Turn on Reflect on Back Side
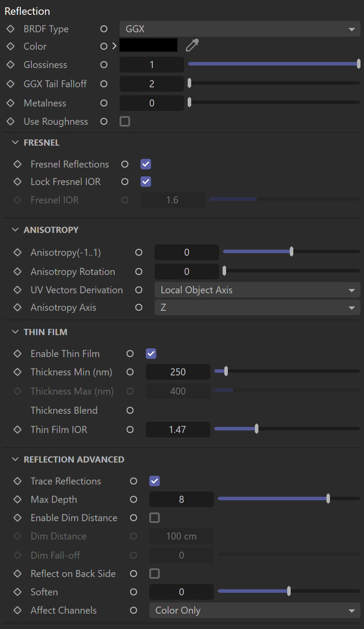The image size is (364, 629). (x=155, y=574)
